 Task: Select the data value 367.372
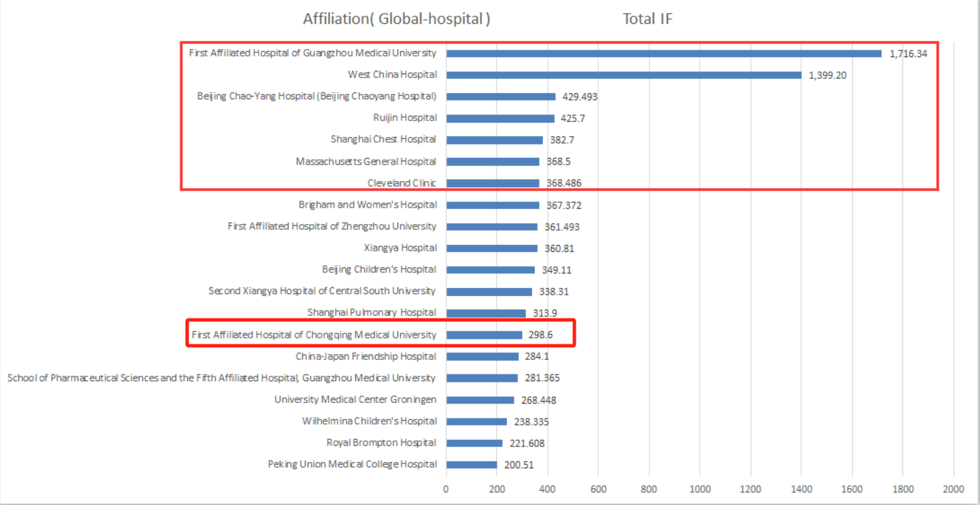click(564, 206)
